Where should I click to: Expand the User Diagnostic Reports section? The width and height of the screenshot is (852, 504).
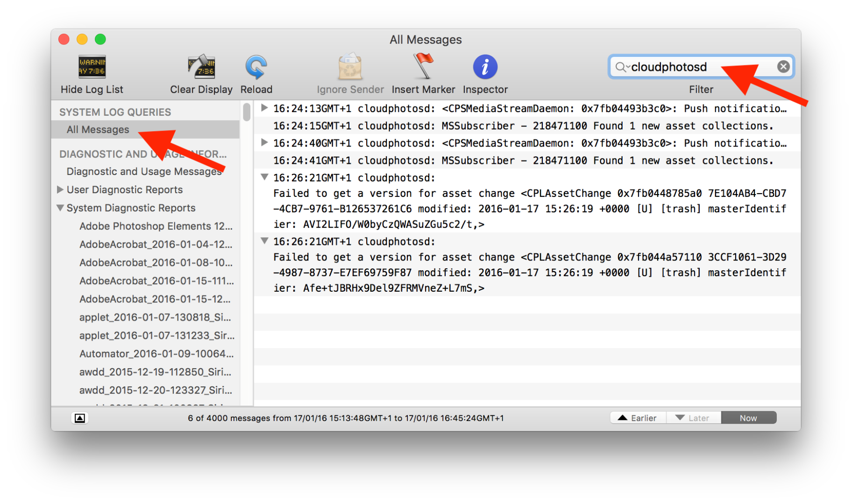(x=60, y=189)
